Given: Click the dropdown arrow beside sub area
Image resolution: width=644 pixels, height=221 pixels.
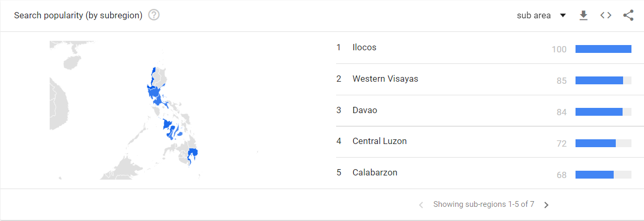Looking at the screenshot, I should 563,15.
